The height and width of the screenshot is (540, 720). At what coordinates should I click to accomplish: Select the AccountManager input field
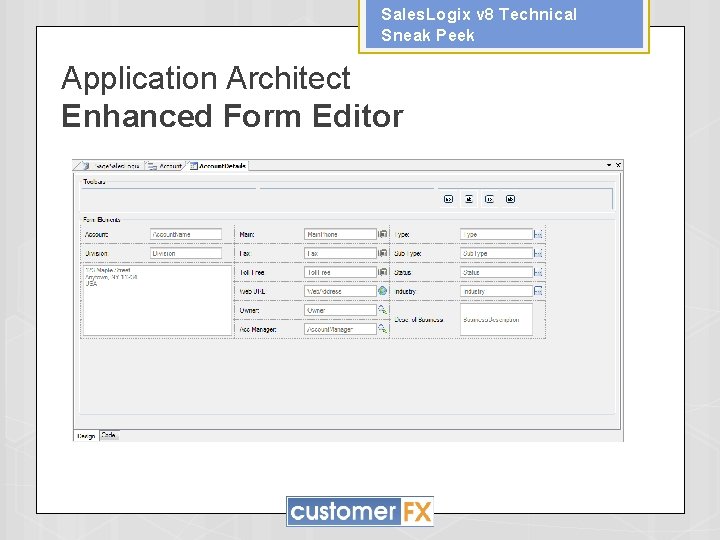340,329
